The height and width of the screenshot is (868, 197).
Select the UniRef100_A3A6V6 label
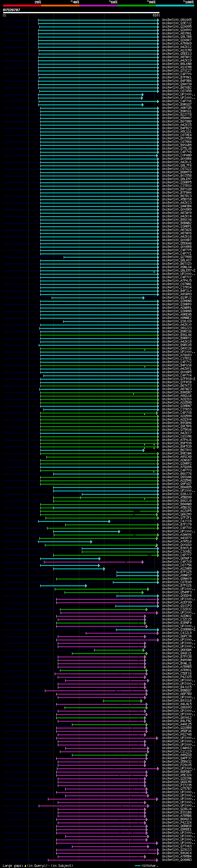pos(176,535)
